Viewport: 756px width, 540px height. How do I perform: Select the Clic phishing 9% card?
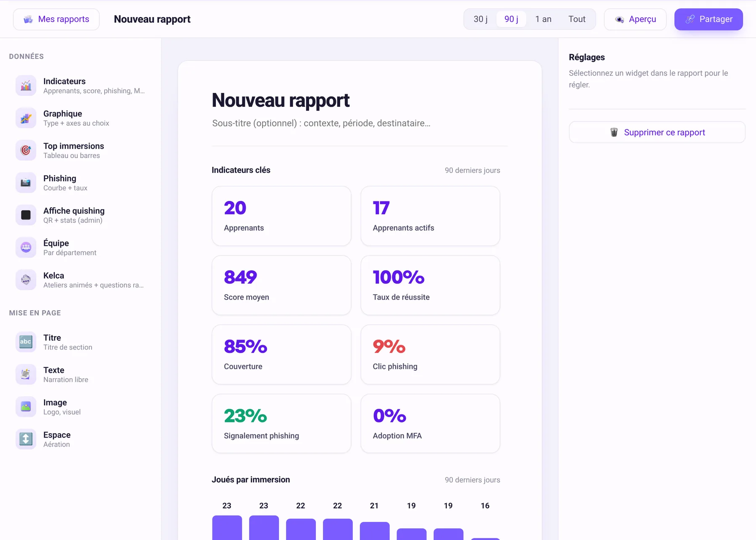[x=430, y=355]
